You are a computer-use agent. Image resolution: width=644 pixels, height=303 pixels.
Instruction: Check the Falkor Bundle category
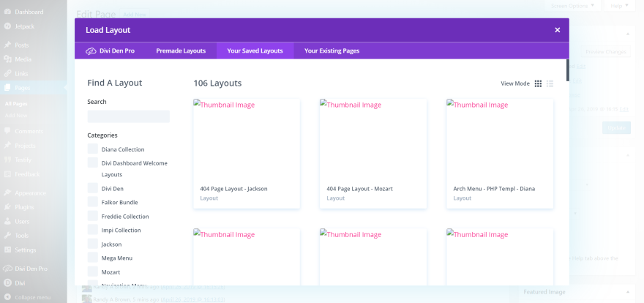tap(93, 202)
